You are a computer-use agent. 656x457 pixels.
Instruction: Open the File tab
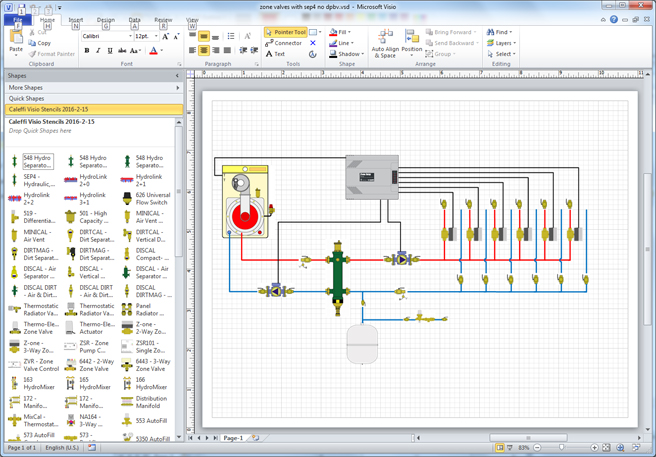click(18, 20)
